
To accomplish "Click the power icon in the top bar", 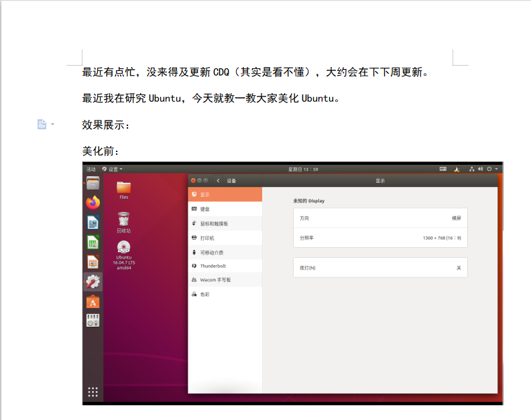I will tap(489, 169).
